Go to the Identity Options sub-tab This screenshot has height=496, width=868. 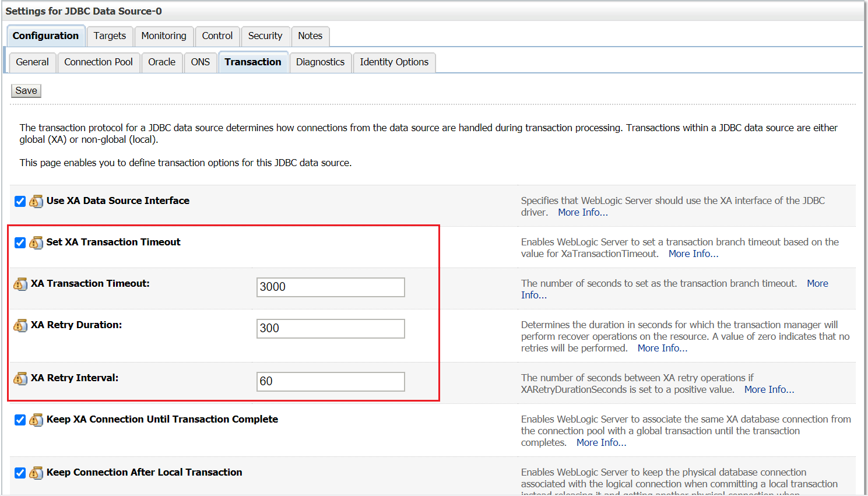click(x=394, y=62)
